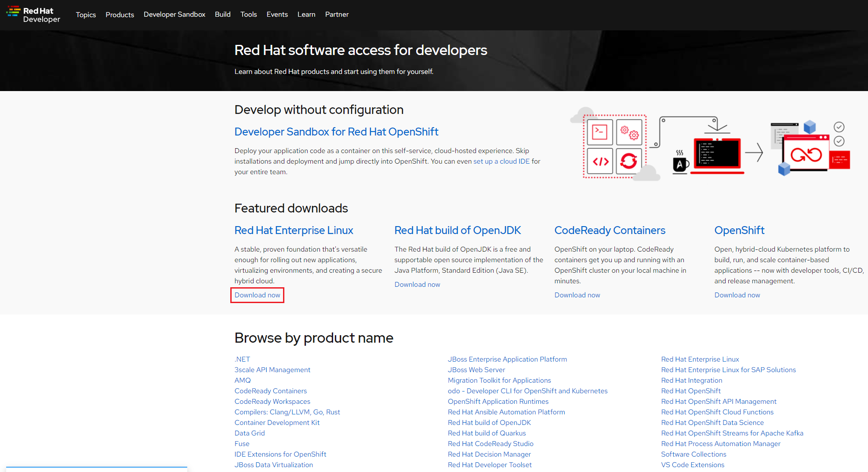The width and height of the screenshot is (868, 472).
Task: Open Red Hat OpenShift API Management link
Action: (719, 402)
